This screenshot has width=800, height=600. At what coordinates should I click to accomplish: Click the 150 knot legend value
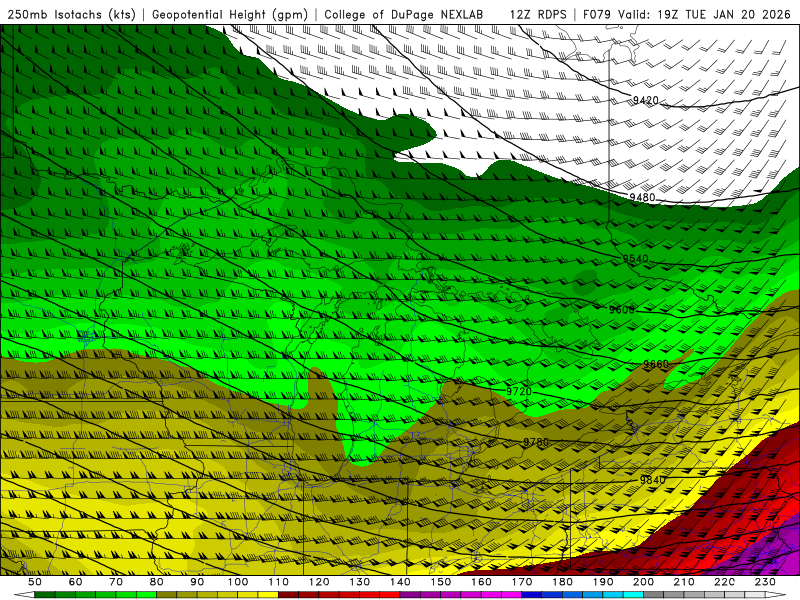pos(440,582)
